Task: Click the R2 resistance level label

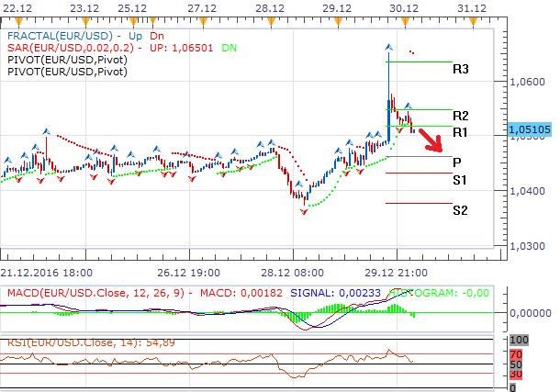Action: (461, 116)
